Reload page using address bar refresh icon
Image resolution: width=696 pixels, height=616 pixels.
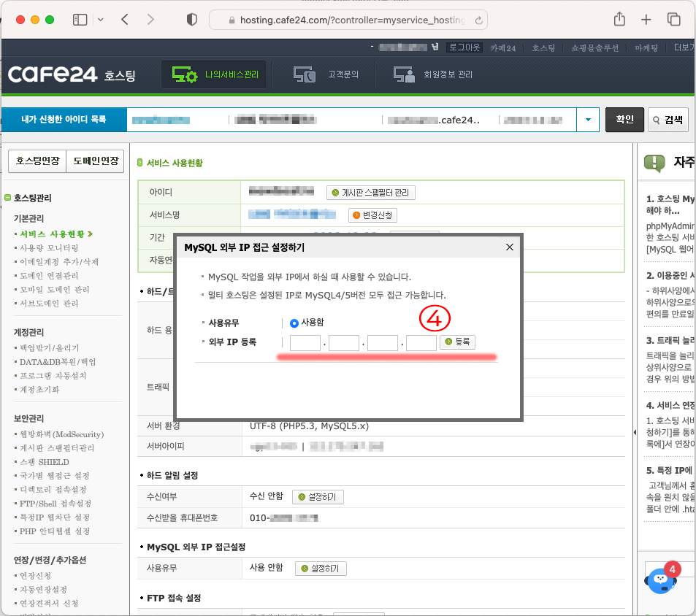point(478,20)
